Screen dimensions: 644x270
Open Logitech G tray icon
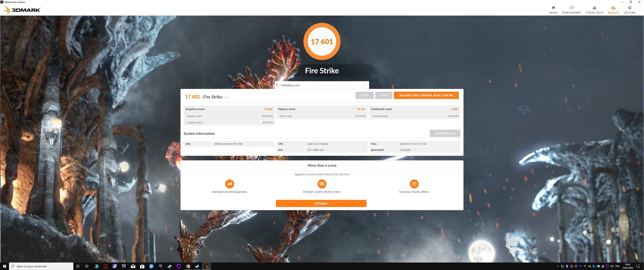[x=594, y=266]
